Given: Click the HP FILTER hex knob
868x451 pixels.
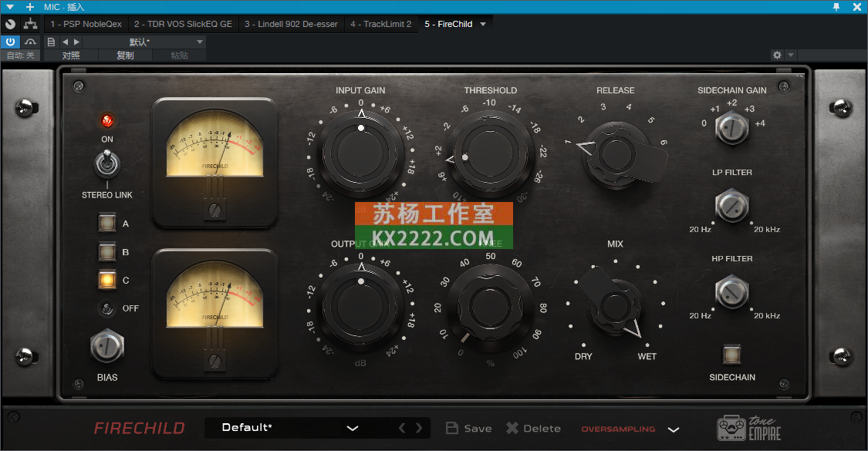Looking at the screenshot, I should click(x=732, y=292).
